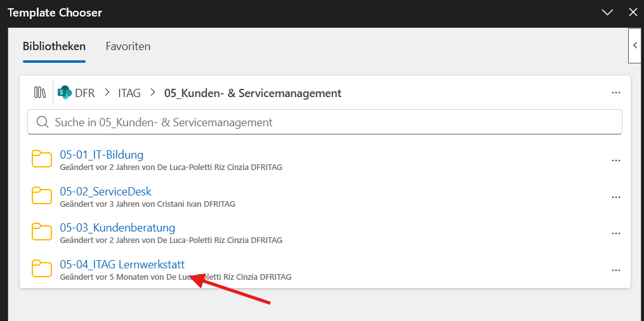Open more options for 05-03_Kundenberatung
Image resolution: width=644 pixels, height=321 pixels.
pyautogui.click(x=615, y=233)
